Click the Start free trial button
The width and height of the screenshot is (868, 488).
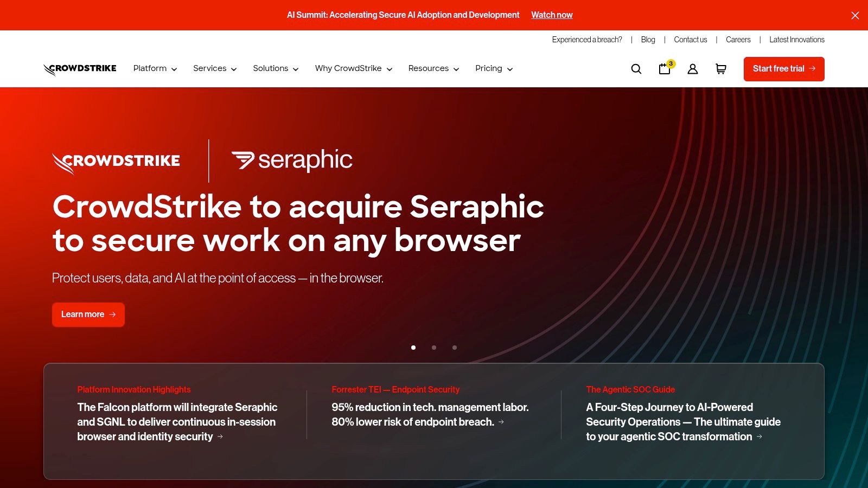coord(784,69)
